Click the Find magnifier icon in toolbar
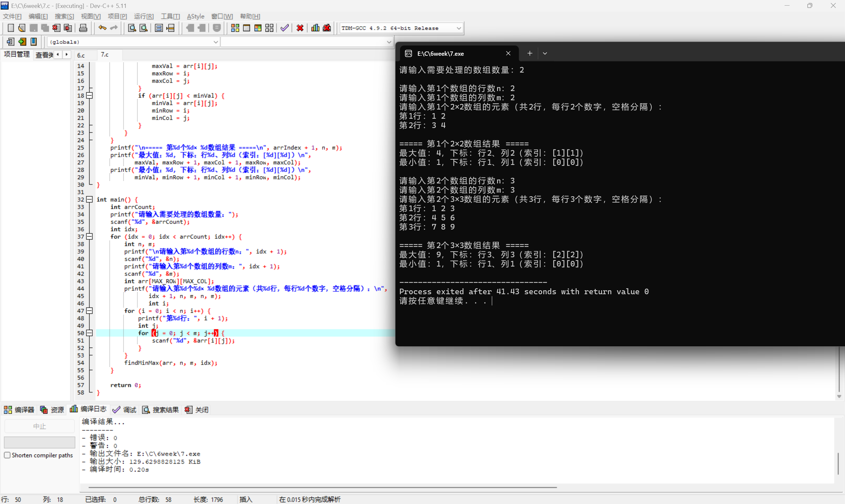 pyautogui.click(x=131, y=28)
